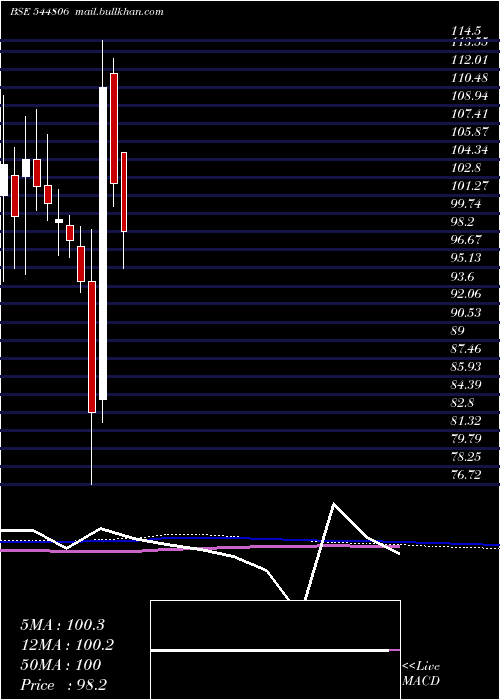Click the 87.46 price axis label
This screenshot has height=700, width=500.
click(466, 349)
